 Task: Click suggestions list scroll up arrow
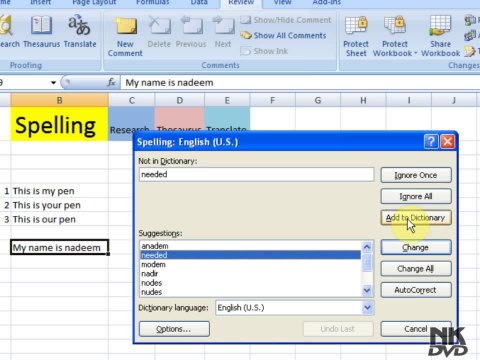point(367,247)
